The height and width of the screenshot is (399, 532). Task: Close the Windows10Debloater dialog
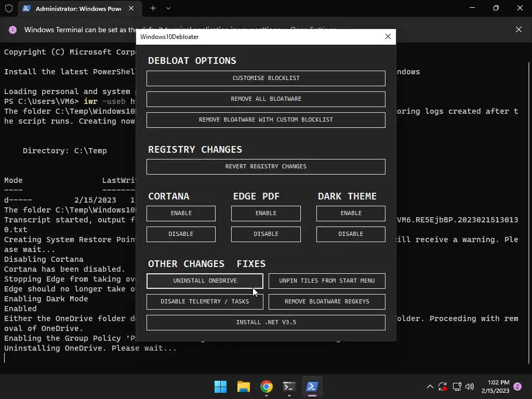click(x=388, y=36)
